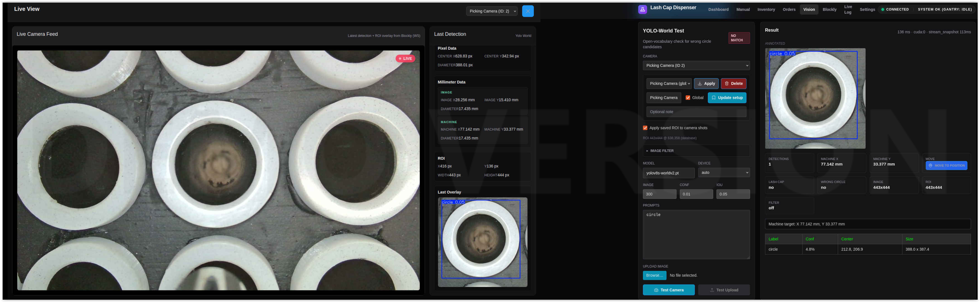The image size is (980, 302).
Task: Open the Dashboard tab
Action: [718, 10]
